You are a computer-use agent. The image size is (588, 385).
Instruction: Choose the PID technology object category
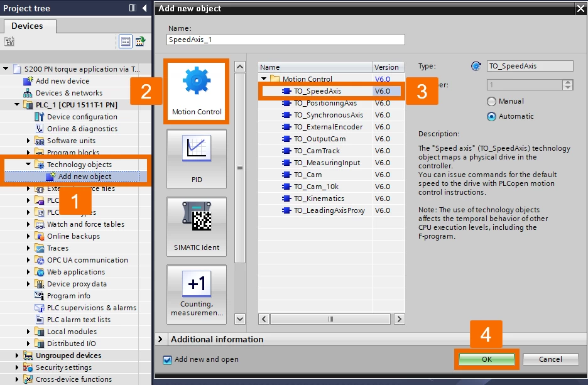pos(197,158)
